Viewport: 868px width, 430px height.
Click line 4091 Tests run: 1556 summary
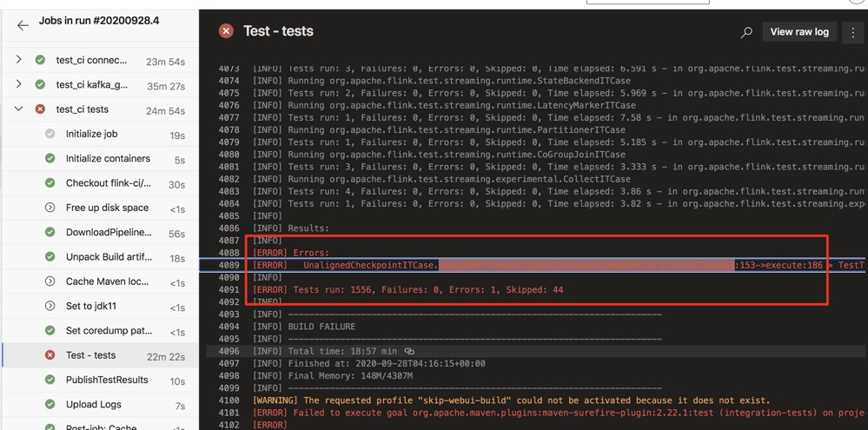tap(408, 289)
